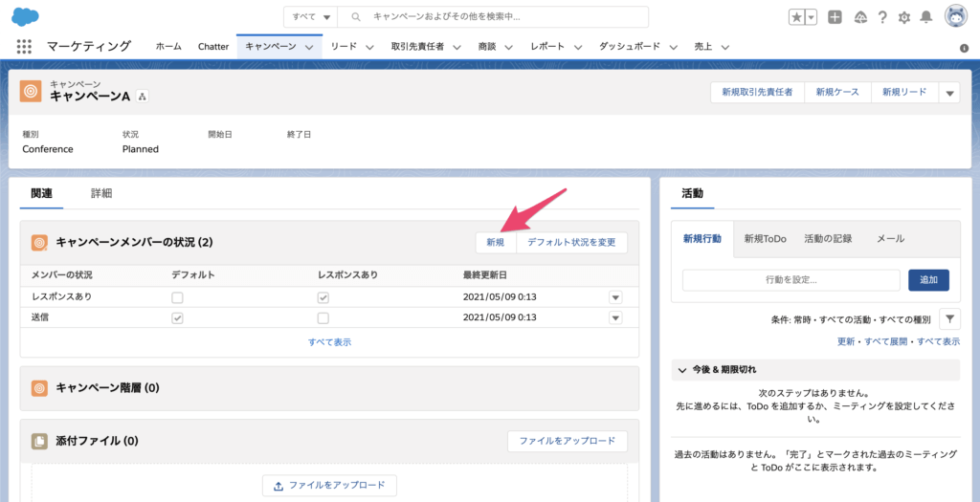Click the magnifier icon in the search bar
The image size is (980, 502).
[356, 17]
